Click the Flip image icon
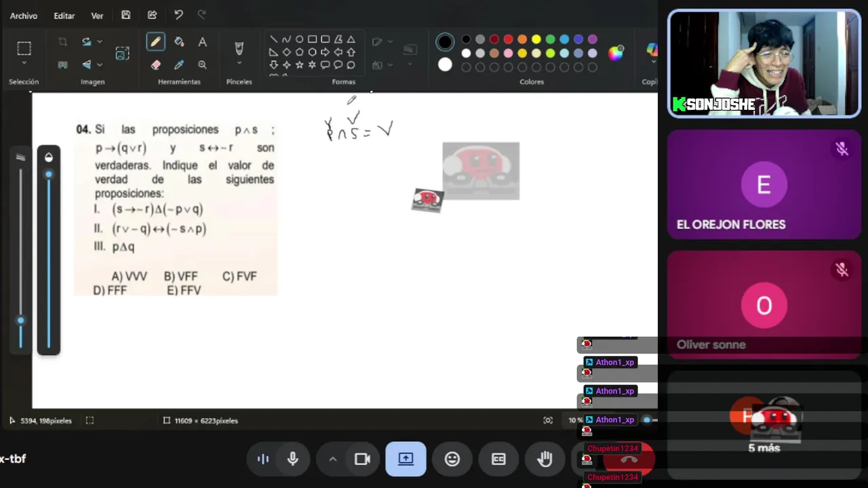This screenshot has width=868, height=488. pyautogui.click(x=86, y=64)
